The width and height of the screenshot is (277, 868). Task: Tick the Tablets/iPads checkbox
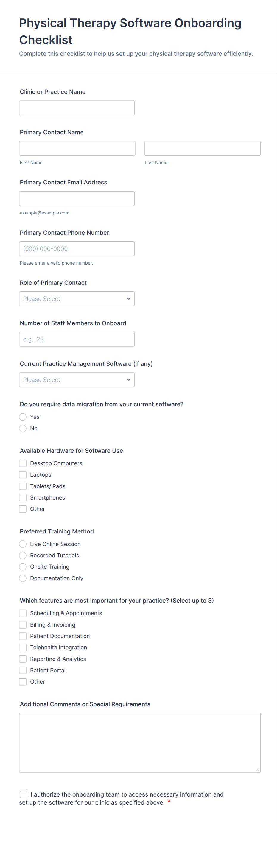coord(23,486)
